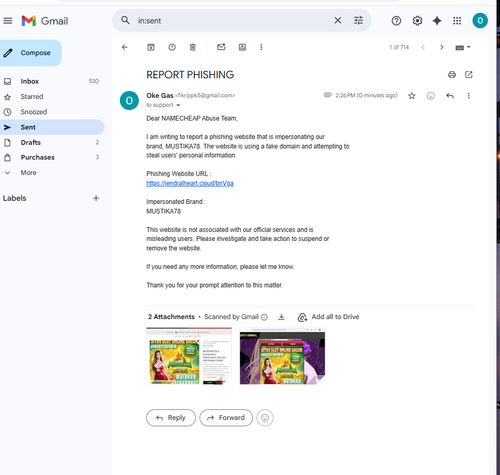The height and width of the screenshot is (475, 500).
Task: Archive this conversation
Action: pos(151,47)
